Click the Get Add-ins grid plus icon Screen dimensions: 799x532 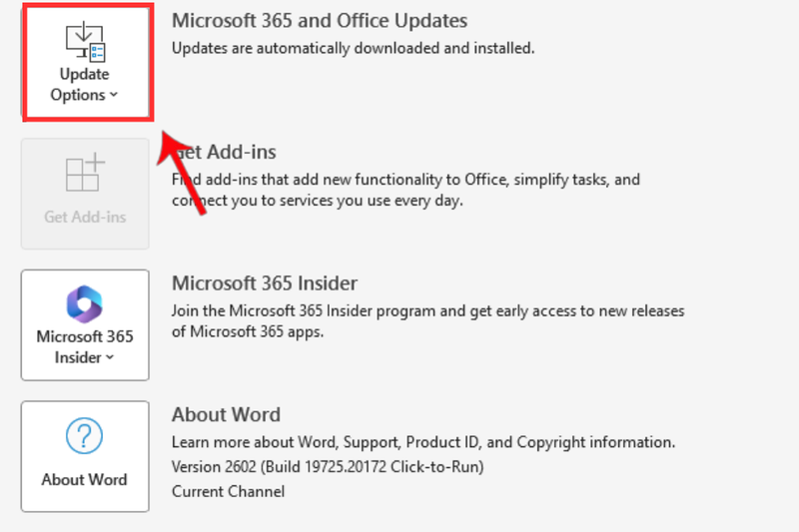pos(85,172)
